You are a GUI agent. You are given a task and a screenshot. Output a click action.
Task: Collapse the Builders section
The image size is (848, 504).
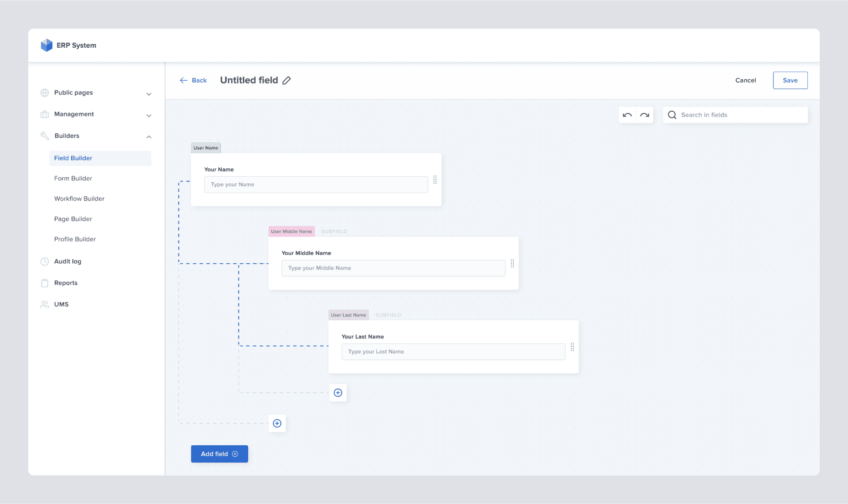click(149, 136)
